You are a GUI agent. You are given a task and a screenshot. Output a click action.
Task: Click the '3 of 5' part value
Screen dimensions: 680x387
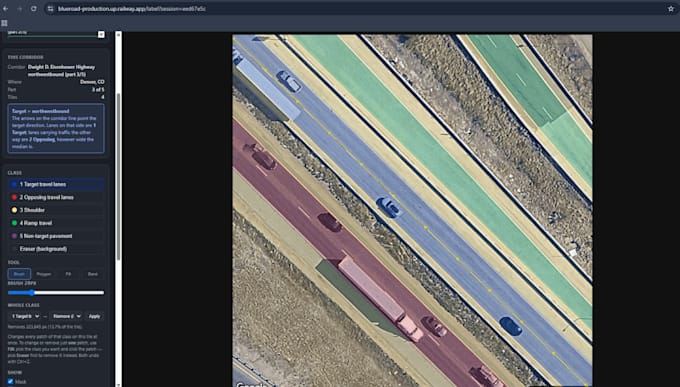point(98,90)
